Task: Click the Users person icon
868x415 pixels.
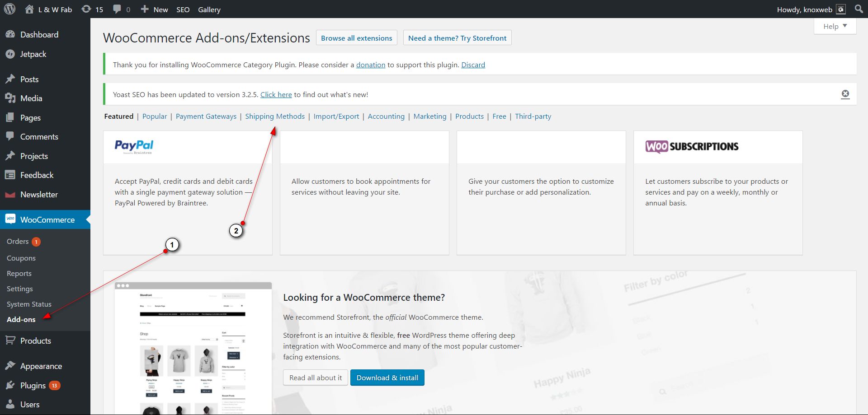Action: click(10, 404)
